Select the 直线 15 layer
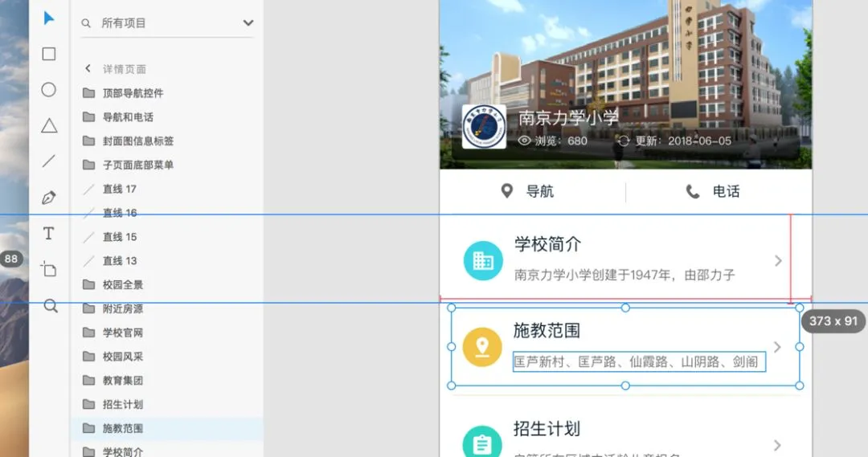Viewport: 868px width, 457px height. (x=167, y=237)
